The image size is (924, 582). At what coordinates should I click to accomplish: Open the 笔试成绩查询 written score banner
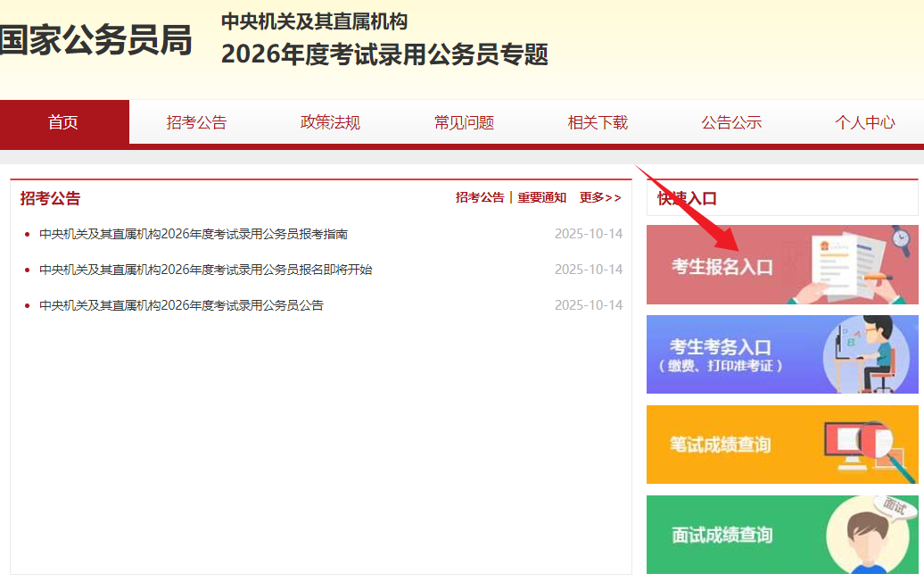(x=721, y=445)
